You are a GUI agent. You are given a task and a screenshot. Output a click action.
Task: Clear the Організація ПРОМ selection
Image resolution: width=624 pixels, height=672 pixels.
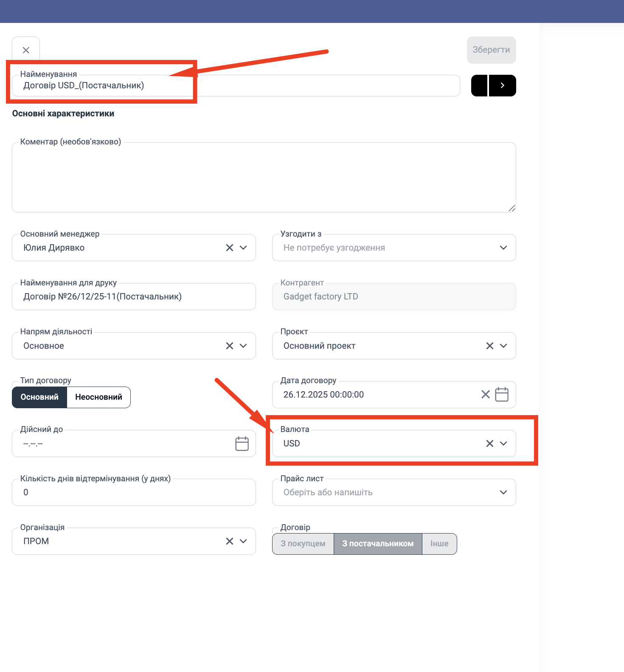230,541
